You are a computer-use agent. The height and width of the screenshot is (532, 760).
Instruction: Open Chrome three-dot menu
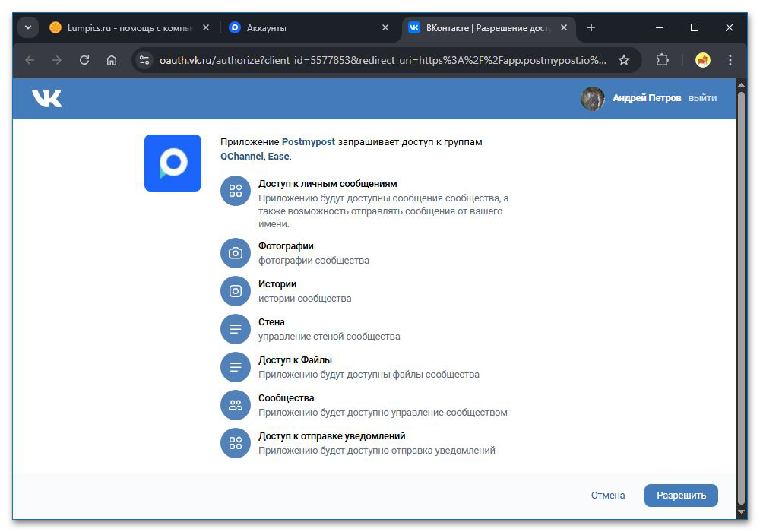pyautogui.click(x=730, y=60)
